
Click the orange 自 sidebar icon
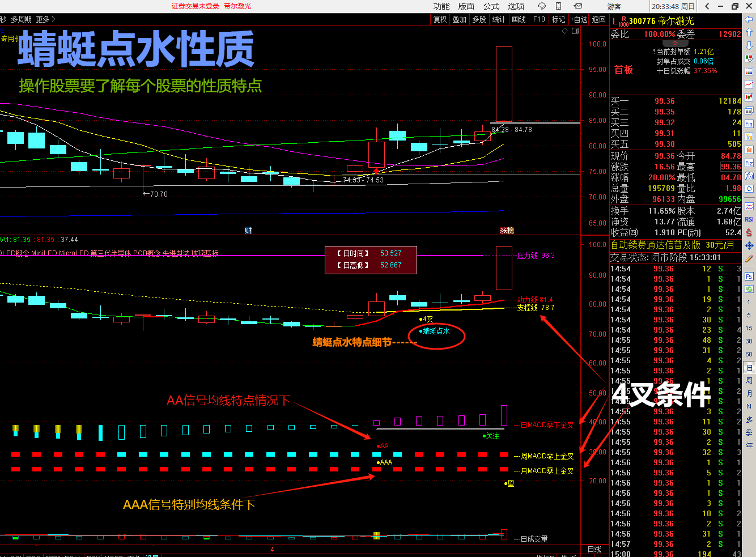[x=749, y=150]
